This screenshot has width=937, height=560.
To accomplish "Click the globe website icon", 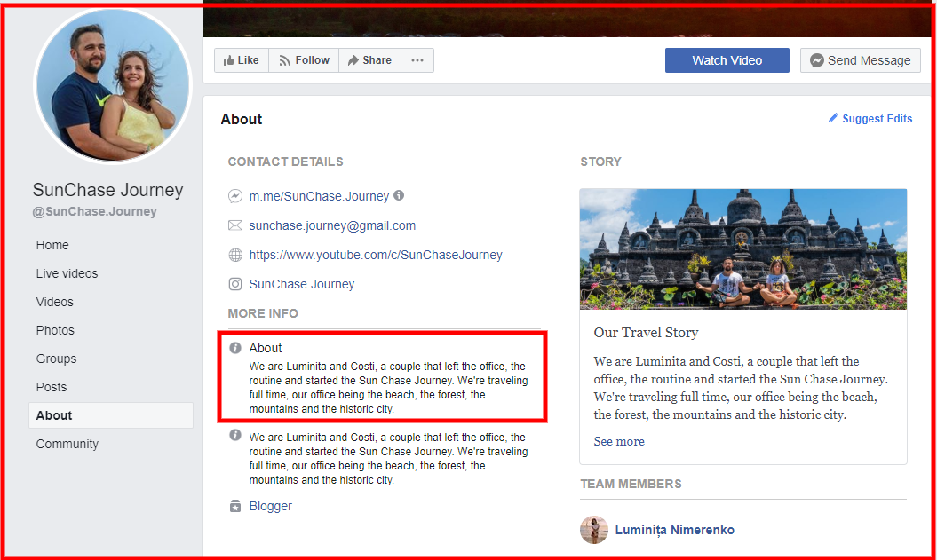I will [235, 255].
